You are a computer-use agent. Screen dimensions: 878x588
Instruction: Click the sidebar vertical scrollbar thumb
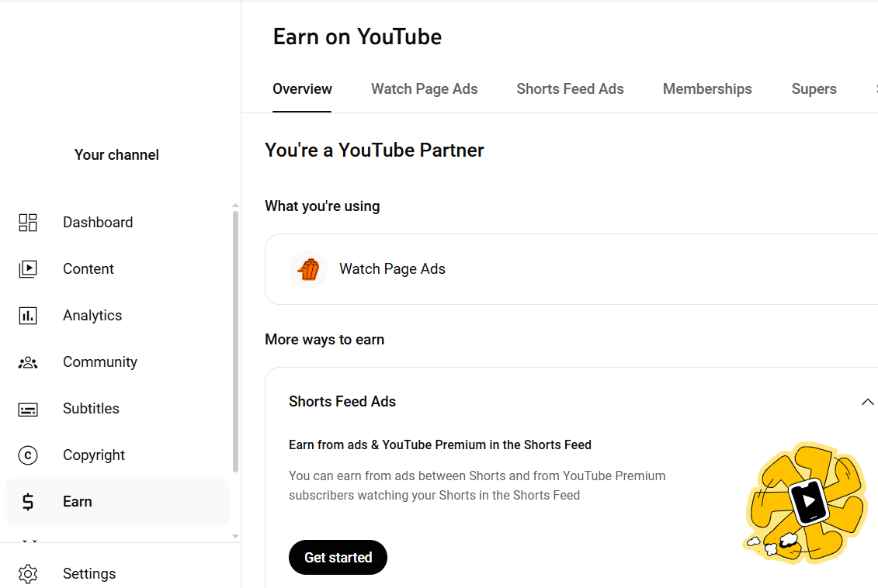click(x=236, y=341)
